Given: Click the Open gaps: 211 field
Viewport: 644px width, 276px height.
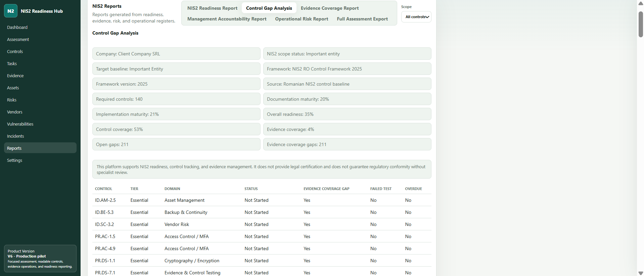Looking at the screenshot, I should click(x=176, y=144).
